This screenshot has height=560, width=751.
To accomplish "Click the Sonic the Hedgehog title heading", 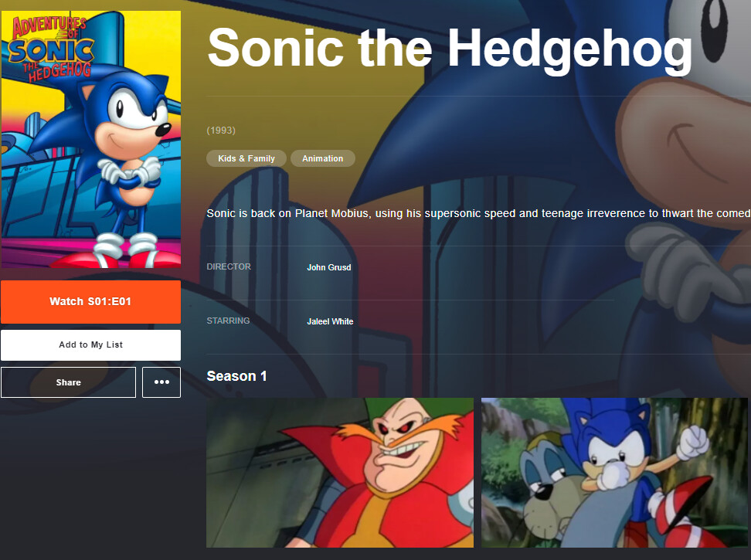I will (450, 49).
